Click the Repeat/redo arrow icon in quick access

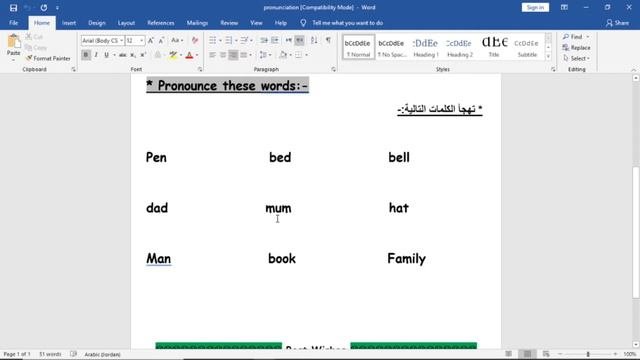44,8
